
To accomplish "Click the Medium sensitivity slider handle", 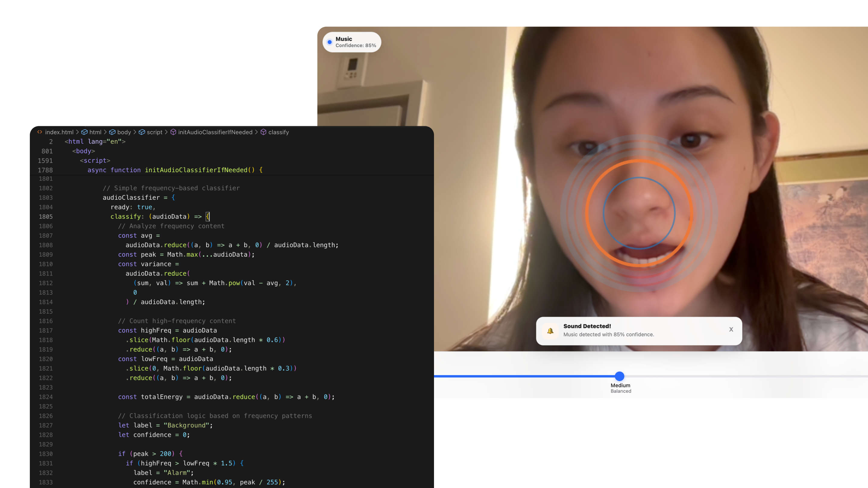I will click(x=619, y=376).
